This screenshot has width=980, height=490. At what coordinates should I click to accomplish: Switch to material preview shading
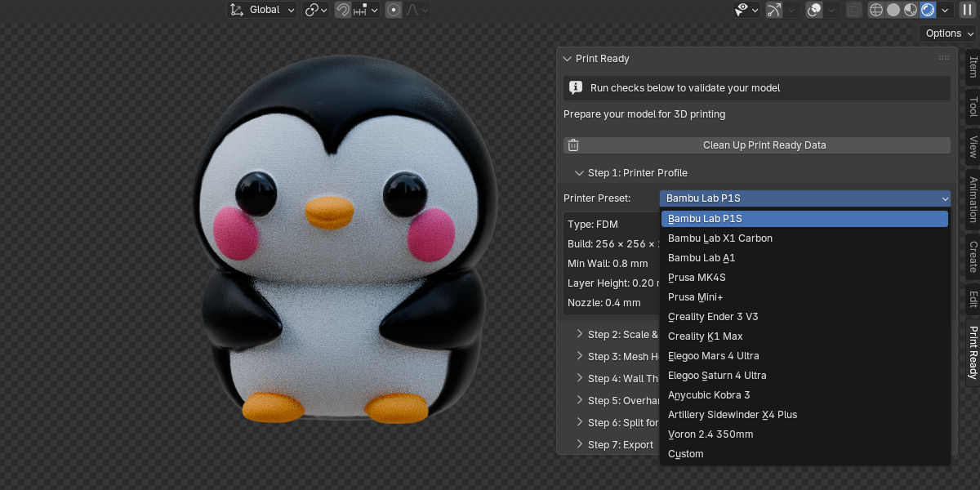point(911,10)
